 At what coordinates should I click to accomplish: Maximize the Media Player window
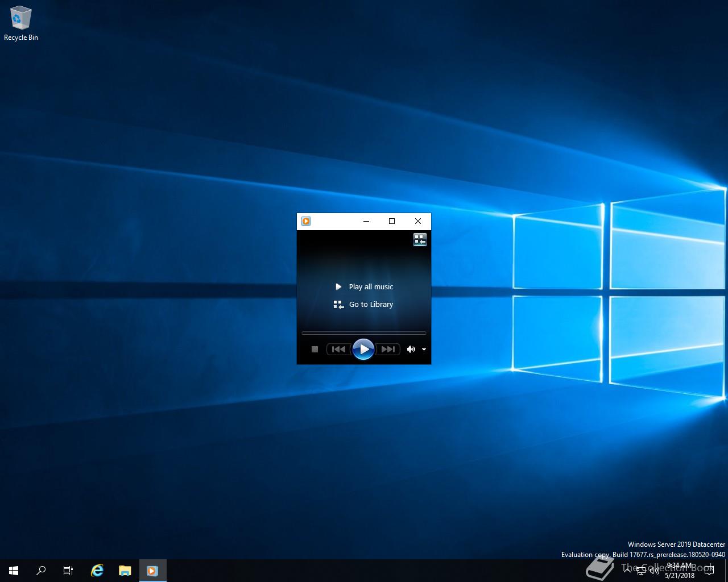[x=392, y=221]
